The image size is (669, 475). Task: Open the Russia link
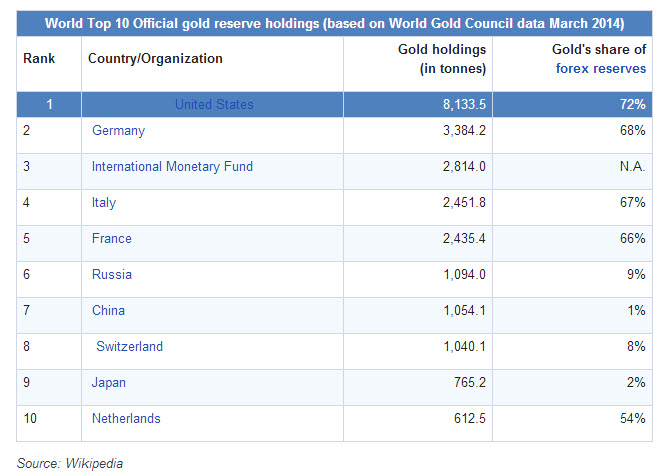pos(112,274)
